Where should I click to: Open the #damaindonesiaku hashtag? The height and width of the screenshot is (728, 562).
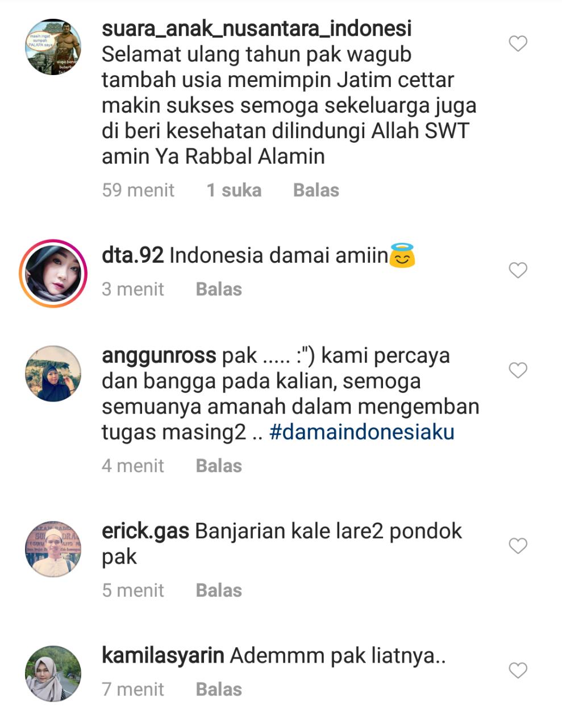point(362,432)
